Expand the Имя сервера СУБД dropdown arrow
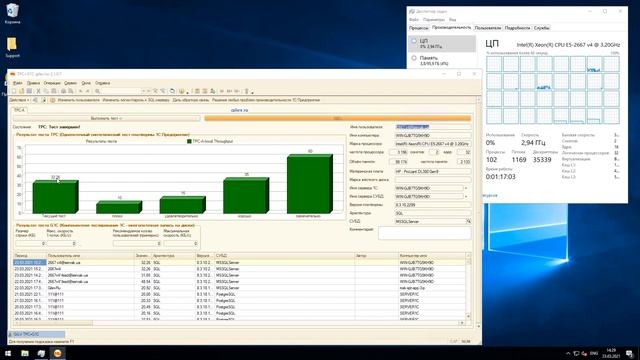The height and width of the screenshot is (360, 640). pos(466,196)
